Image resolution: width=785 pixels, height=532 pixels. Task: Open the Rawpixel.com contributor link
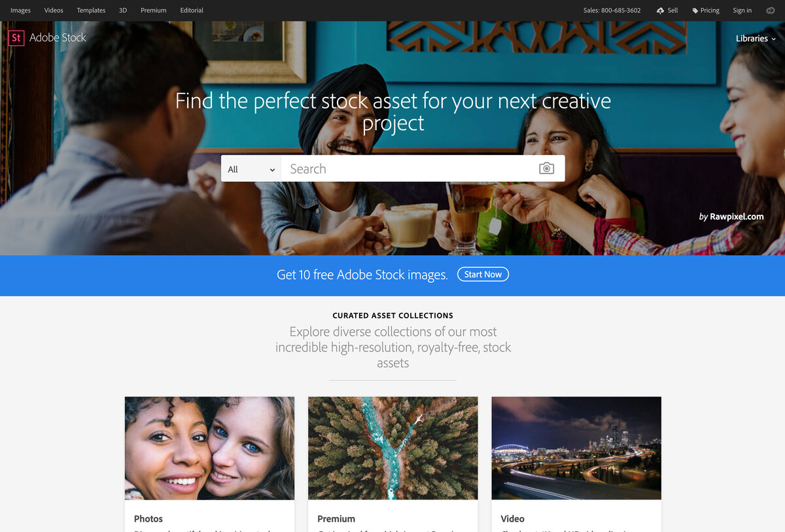click(x=737, y=217)
